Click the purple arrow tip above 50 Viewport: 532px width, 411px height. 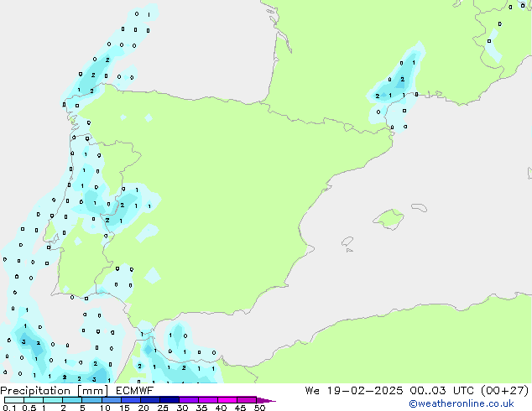point(266,400)
